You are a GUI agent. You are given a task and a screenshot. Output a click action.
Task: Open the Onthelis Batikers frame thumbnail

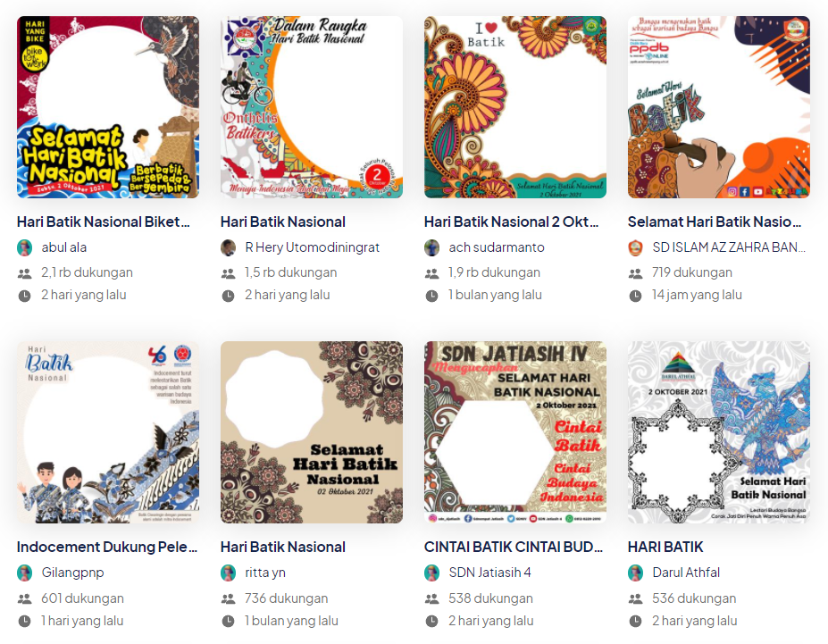coord(312,107)
